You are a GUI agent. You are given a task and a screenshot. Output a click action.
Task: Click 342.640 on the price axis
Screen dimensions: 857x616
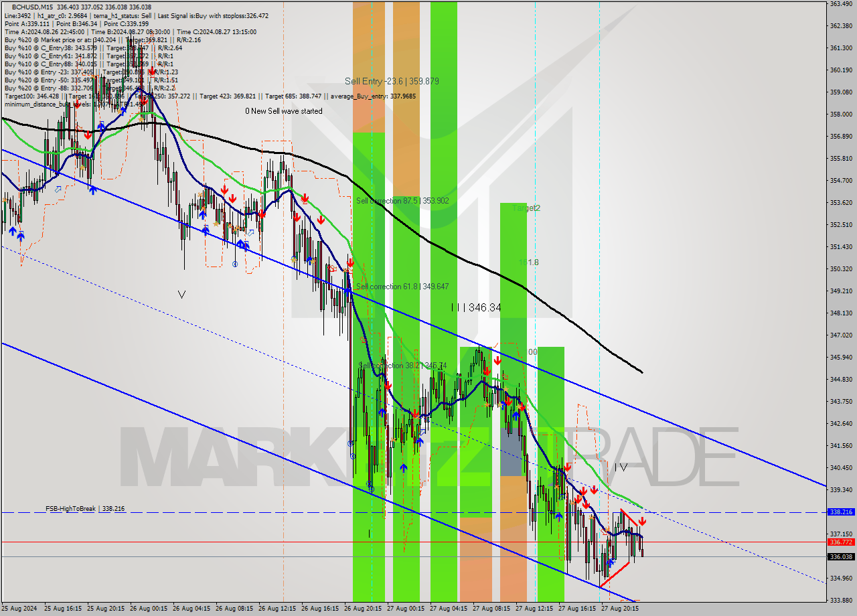pyautogui.click(x=841, y=424)
